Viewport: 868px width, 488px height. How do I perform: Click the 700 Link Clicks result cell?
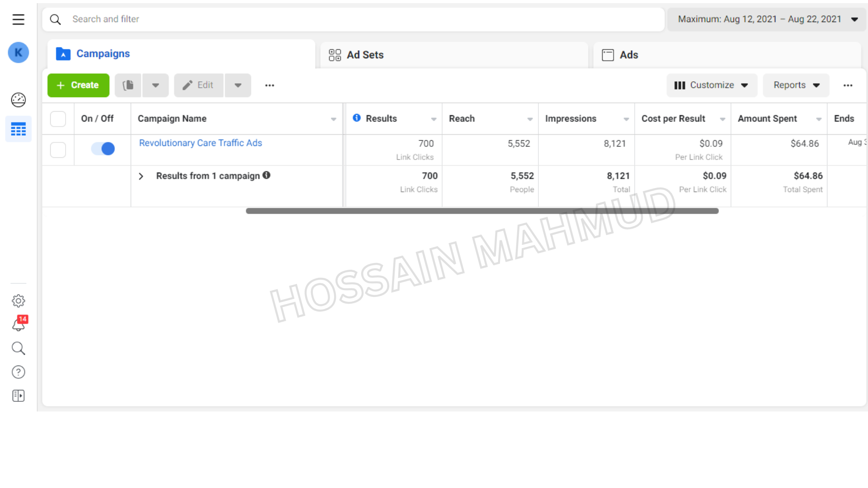[394, 150]
